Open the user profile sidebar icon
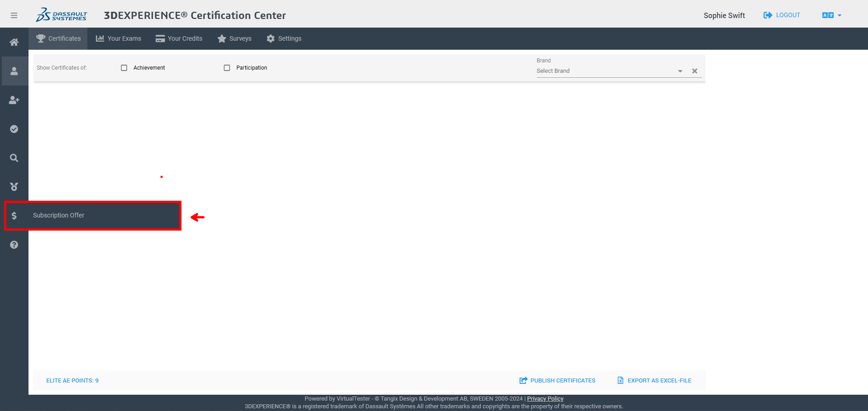 pyautogui.click(x=14, y=71)
